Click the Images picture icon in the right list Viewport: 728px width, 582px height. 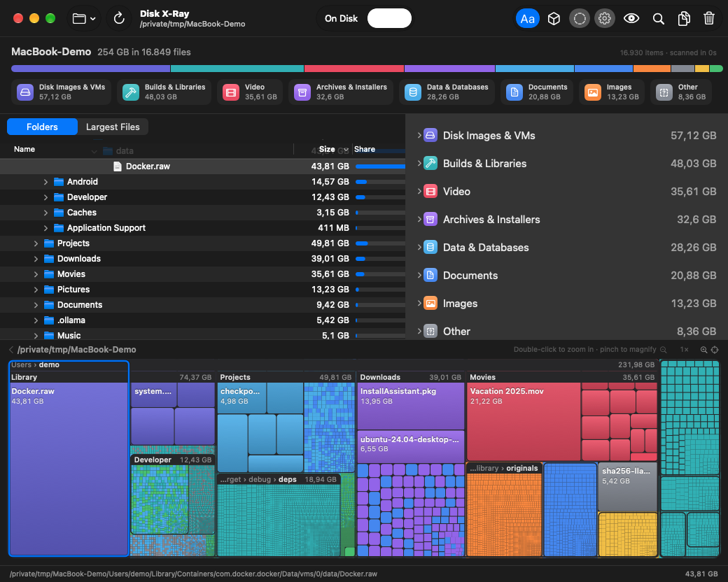pos(430,303)
